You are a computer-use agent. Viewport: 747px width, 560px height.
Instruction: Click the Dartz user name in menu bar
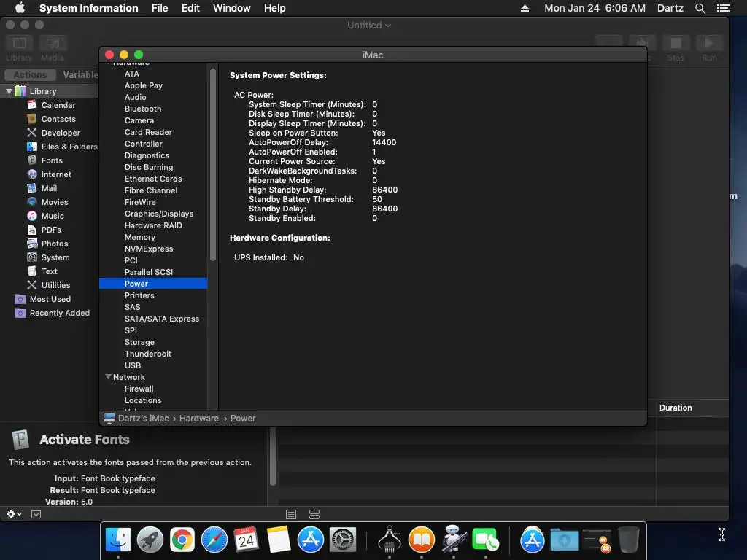[670, 8]
